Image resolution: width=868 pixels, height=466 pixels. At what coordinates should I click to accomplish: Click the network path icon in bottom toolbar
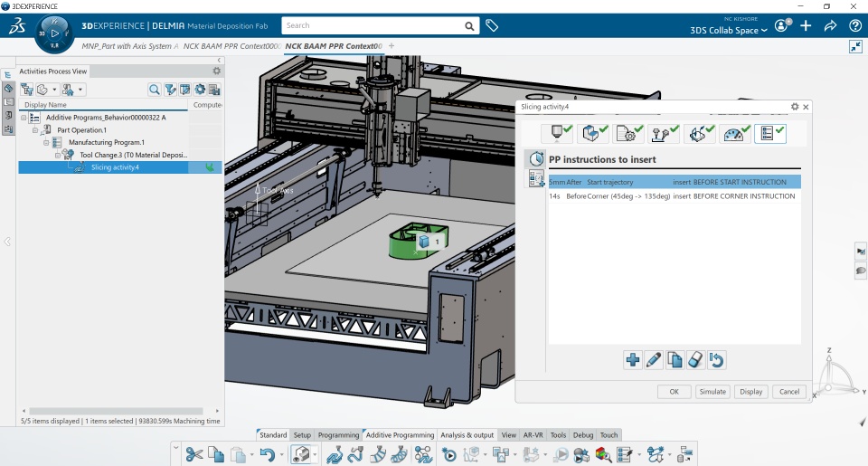pos(423,455)
